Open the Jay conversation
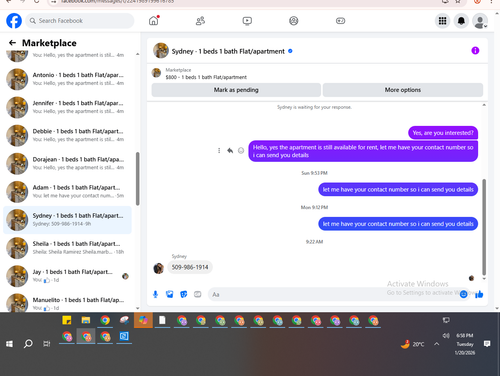The width and height of the screenshot is (500, 376). [x=67, y=276]
